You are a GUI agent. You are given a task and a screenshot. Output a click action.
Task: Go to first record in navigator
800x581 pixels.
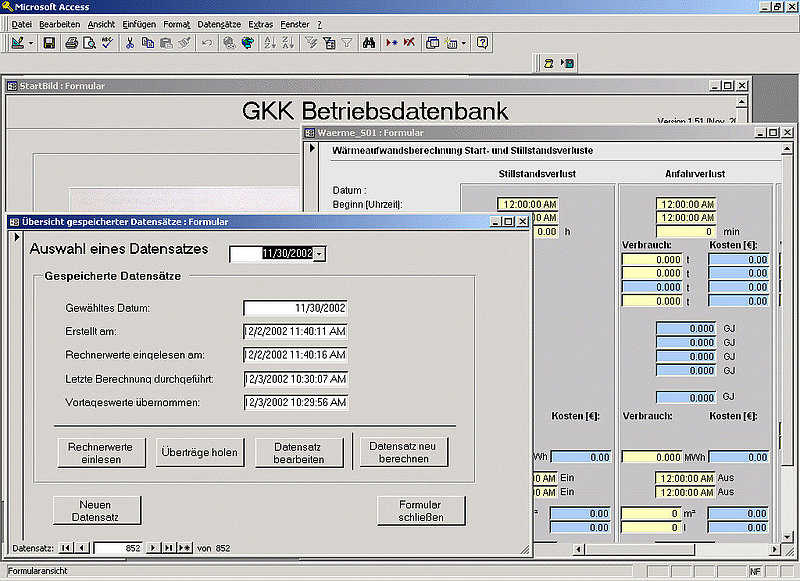click(x=65, y=548)
